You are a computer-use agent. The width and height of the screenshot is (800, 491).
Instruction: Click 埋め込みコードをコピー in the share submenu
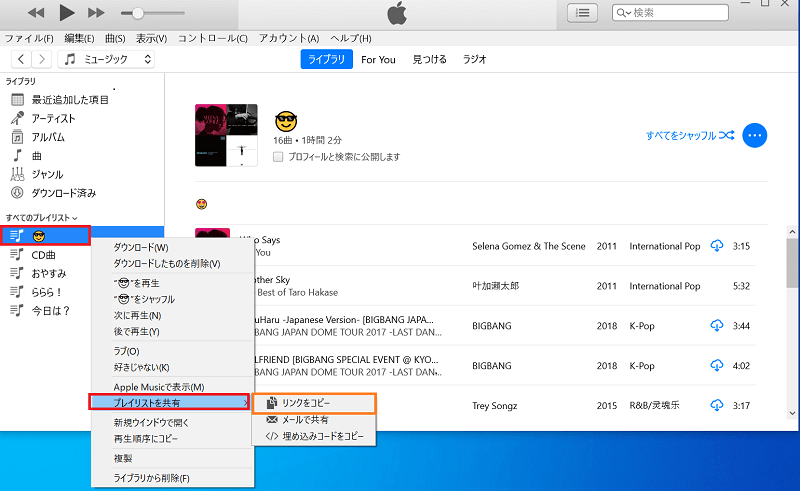pyautogui.click(x=314, y=436)
